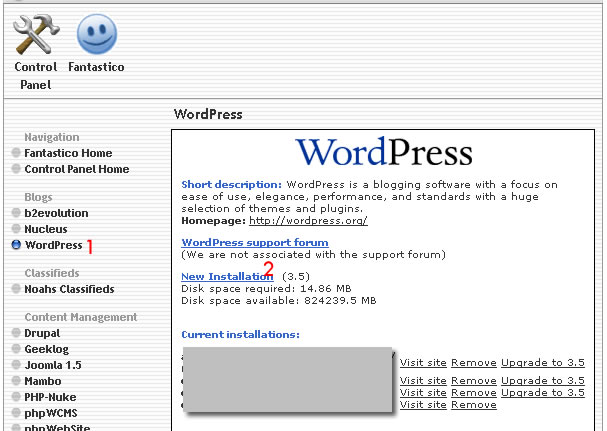Open WordPress support forum link
Image resolution: width=607 pixels, height=431 pixels.
(255, 242)
